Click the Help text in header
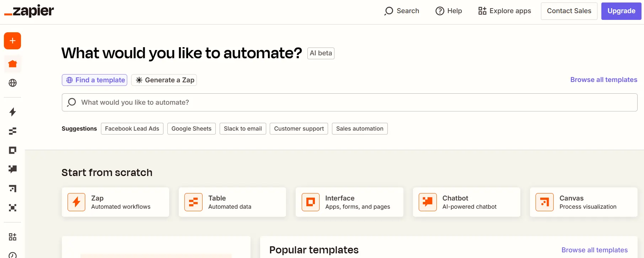Image resolution: width=644 pixels, height=258 pixels. (455, 11)
